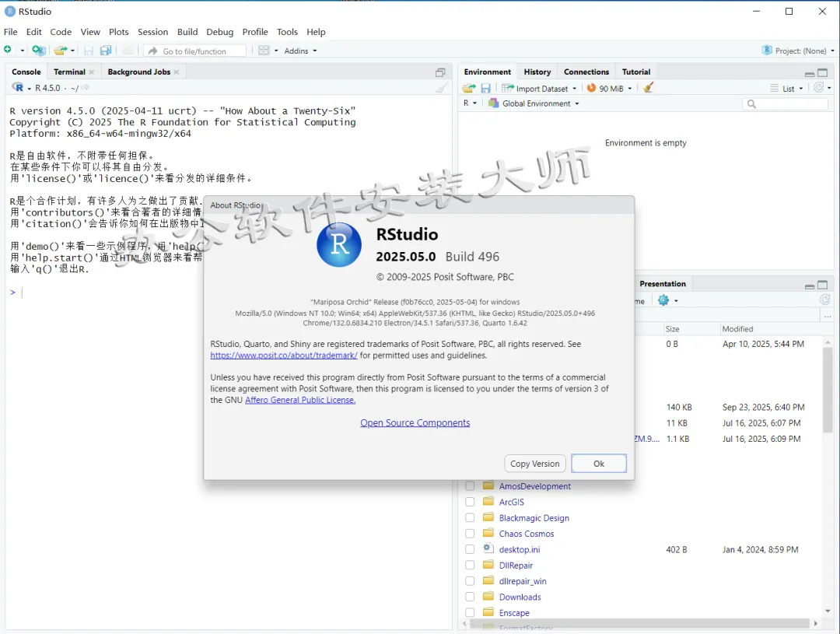Open the Session menu
This screenshot has width=840, height=634.
pyautogui.click(x=152, y=32)
